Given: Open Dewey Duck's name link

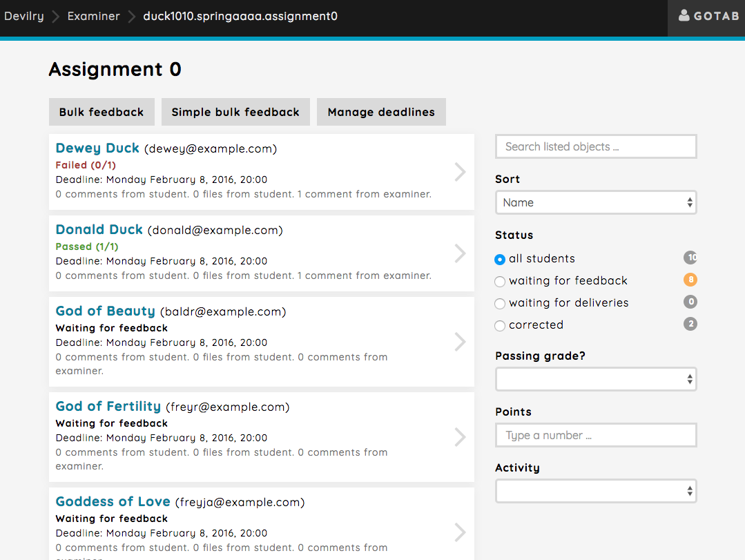Looking at the screenshot, I should point(97,148).
